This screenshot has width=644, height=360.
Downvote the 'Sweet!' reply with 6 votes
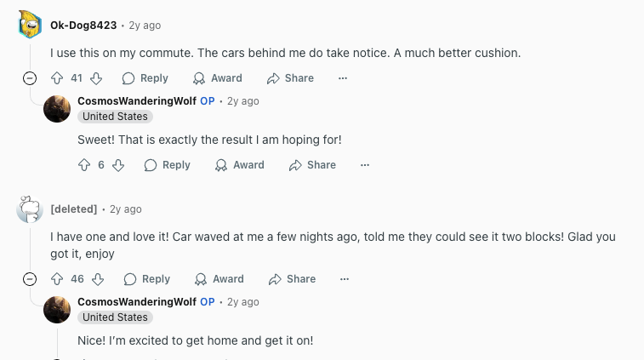[x=118, y=165]
